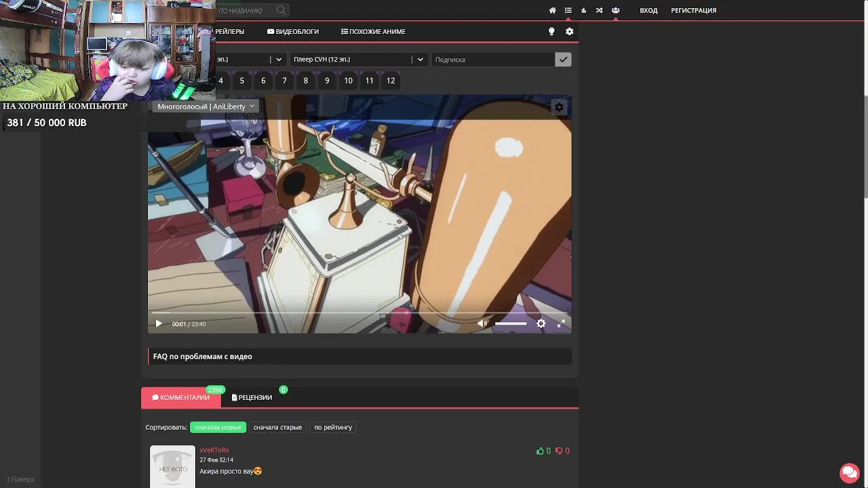Select episode 10
The width and height of the screenshot is (868, 488).
point(348,81)
